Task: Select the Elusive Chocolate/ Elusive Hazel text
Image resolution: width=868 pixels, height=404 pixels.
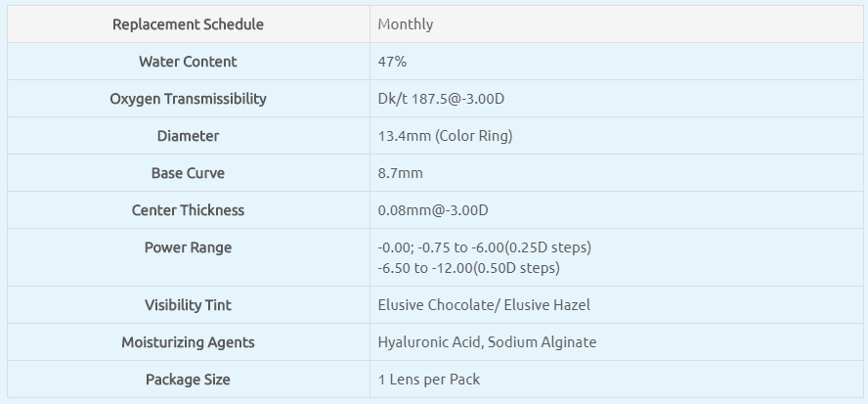Action: point(484,305)
